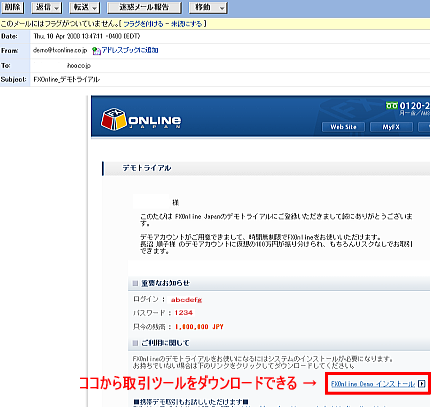Click the アドレスブックに追加 link
The image size is (431, 407).
point(130,50)
